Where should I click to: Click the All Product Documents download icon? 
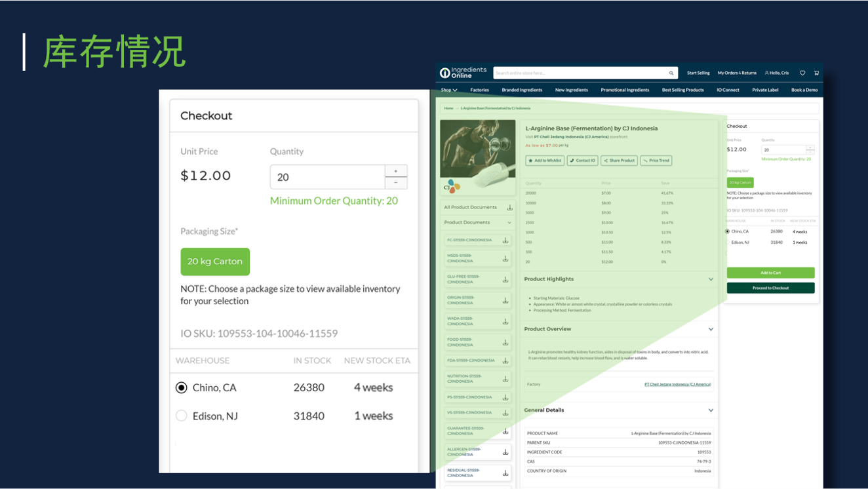pos(509,208)
